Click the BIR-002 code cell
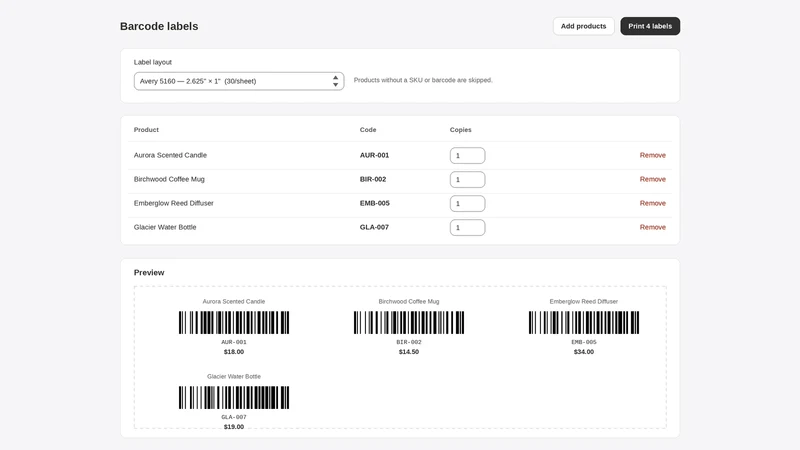The width and height of the screenshot is (800, 450). 373,179
